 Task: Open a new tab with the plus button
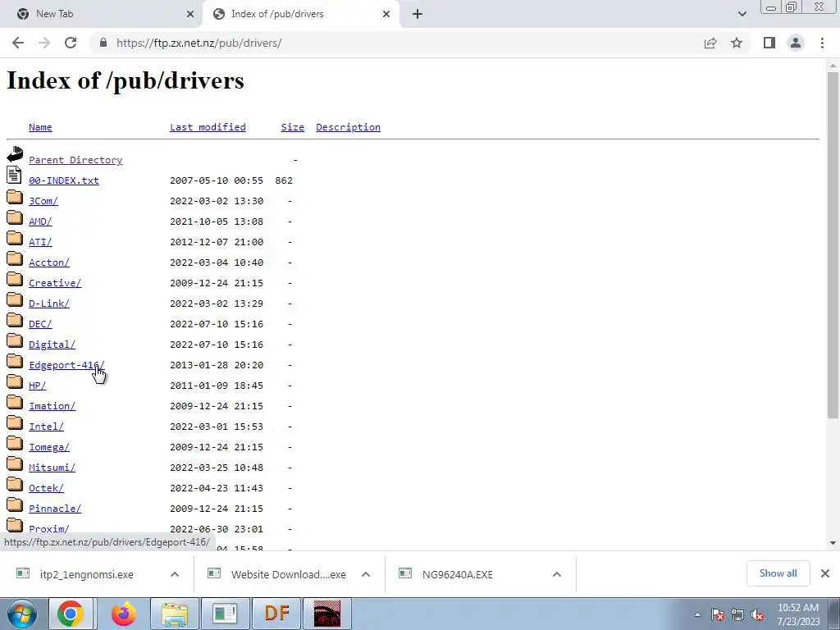418,14
